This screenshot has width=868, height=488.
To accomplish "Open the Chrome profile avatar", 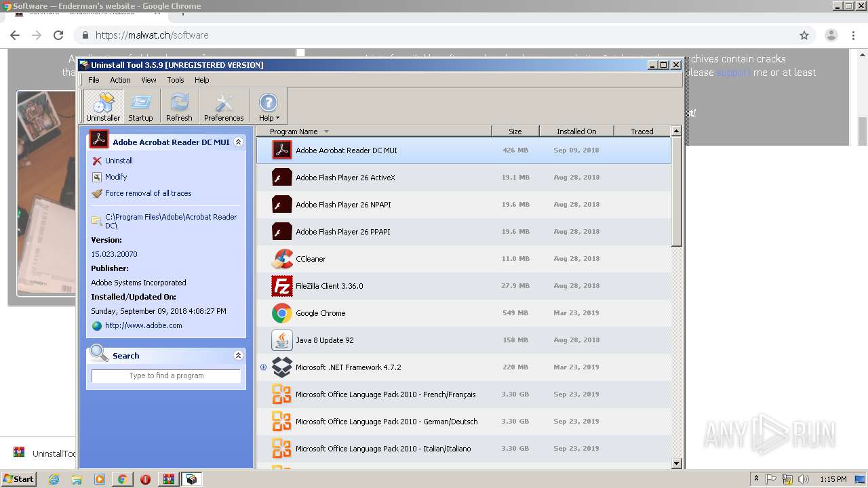I will pos(831,35).
